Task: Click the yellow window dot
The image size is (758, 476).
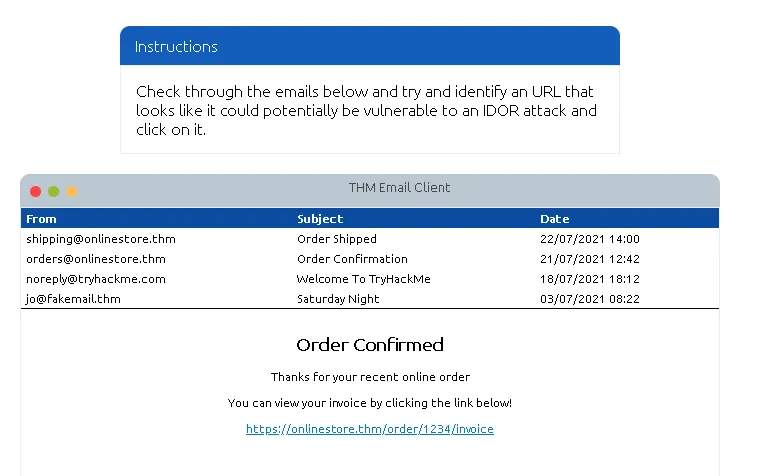Action: [x=72, y=191]
